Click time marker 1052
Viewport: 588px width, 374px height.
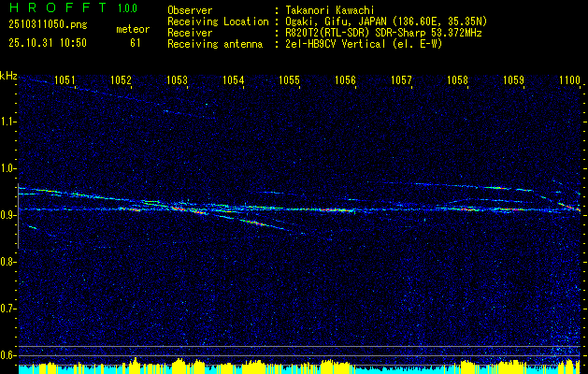(x=121, y=79)
